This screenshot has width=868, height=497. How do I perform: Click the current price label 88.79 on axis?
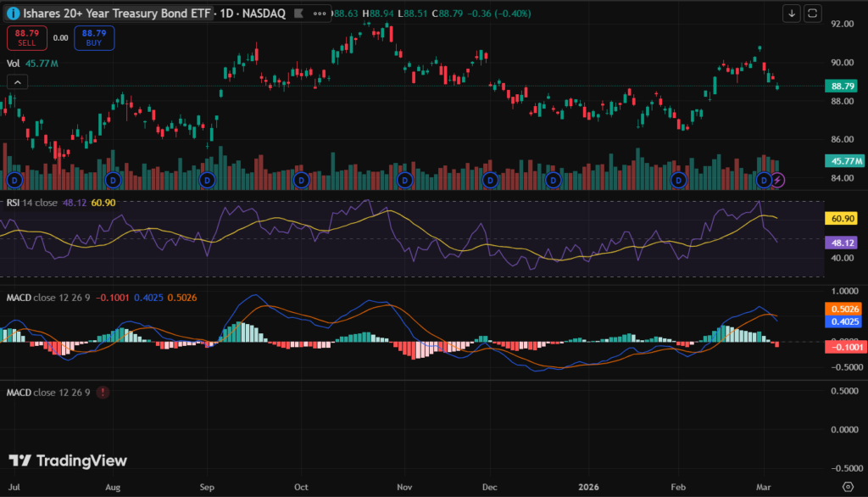pos(842,86)
